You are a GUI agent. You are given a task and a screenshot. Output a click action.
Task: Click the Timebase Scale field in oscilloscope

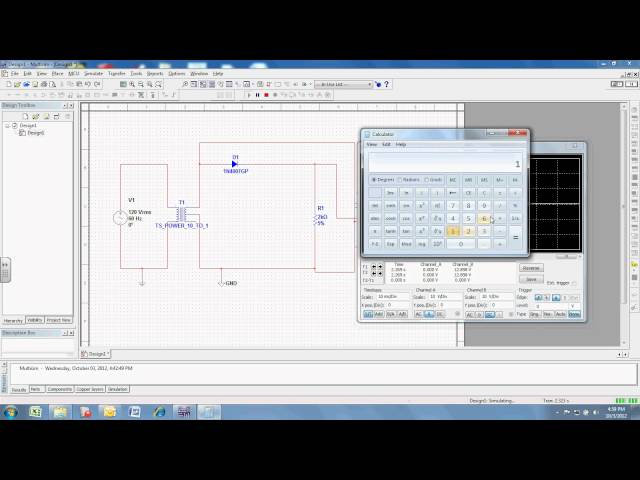point(392,297)
